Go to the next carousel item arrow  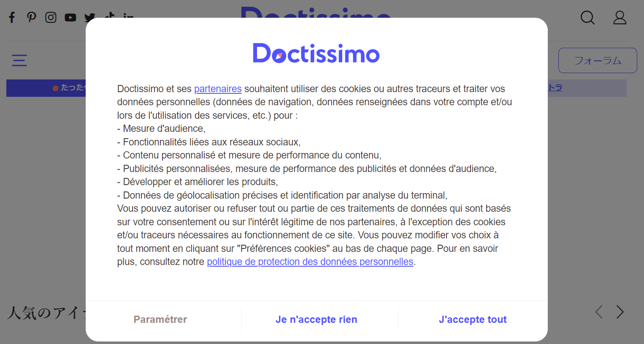pyautogui.click(x=620, y=312)
